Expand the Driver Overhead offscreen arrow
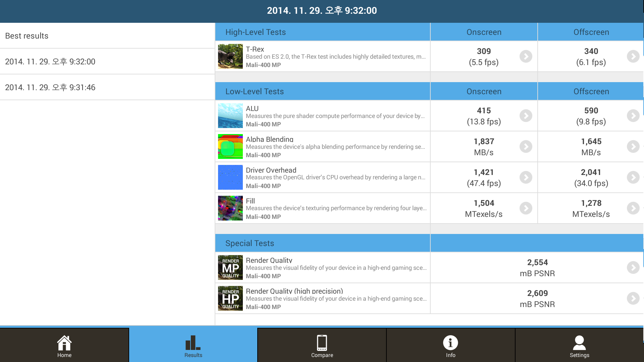644x362 pixels. (632, 177)
